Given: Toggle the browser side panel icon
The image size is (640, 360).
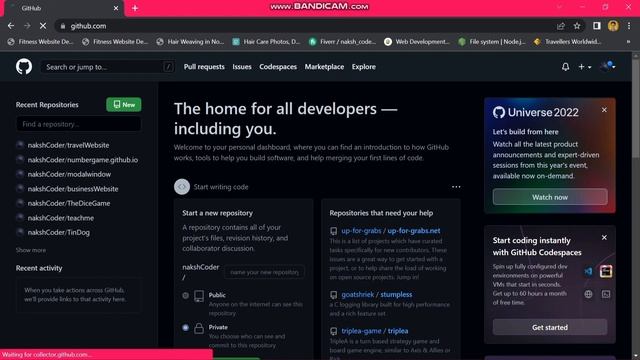Looking at the screenshot, I should coord(597,26).
